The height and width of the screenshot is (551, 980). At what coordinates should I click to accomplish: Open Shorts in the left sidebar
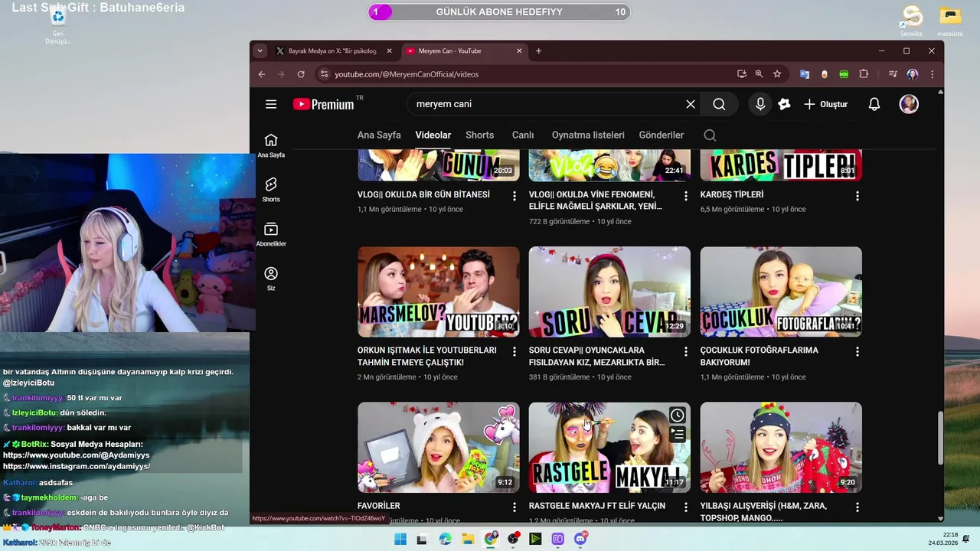(x=271, y=190)
